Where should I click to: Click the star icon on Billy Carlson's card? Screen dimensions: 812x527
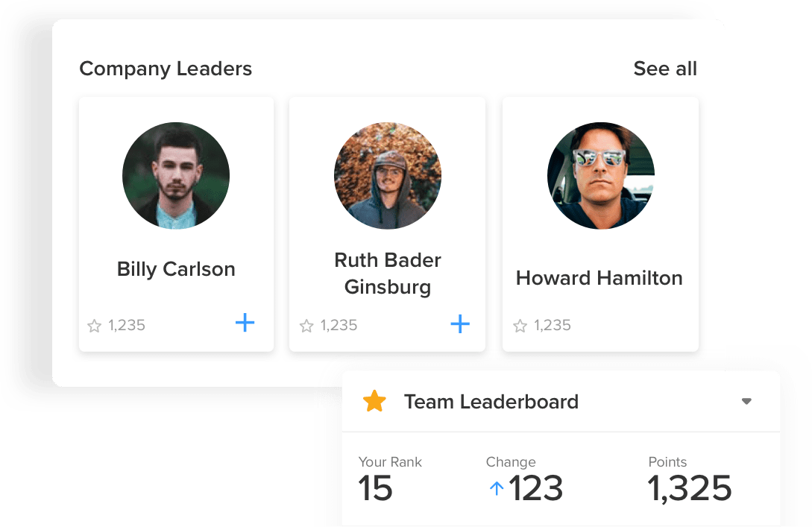coord(94,326)
